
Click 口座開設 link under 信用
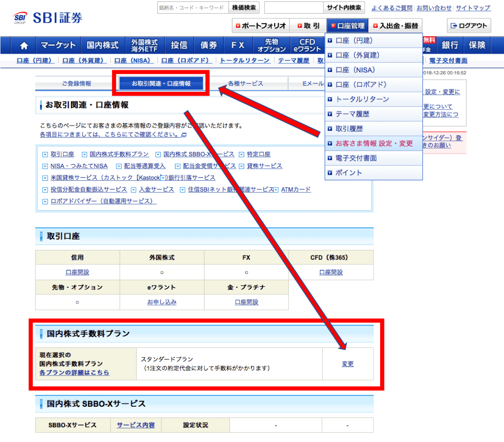(x=77, y=272)
